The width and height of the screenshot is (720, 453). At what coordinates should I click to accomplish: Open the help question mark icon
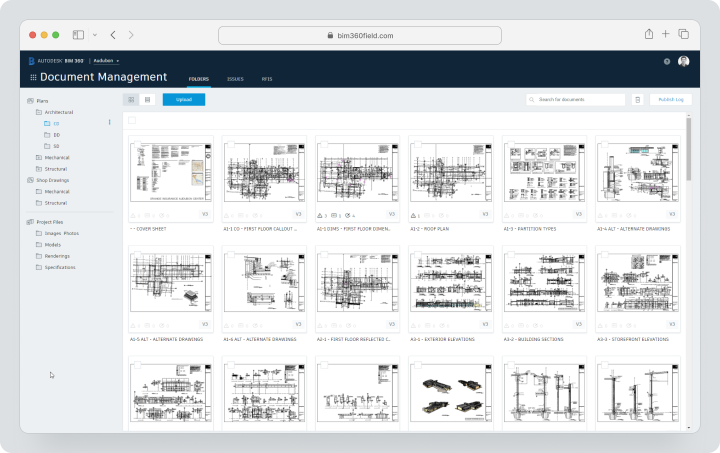tap(667, 62)
